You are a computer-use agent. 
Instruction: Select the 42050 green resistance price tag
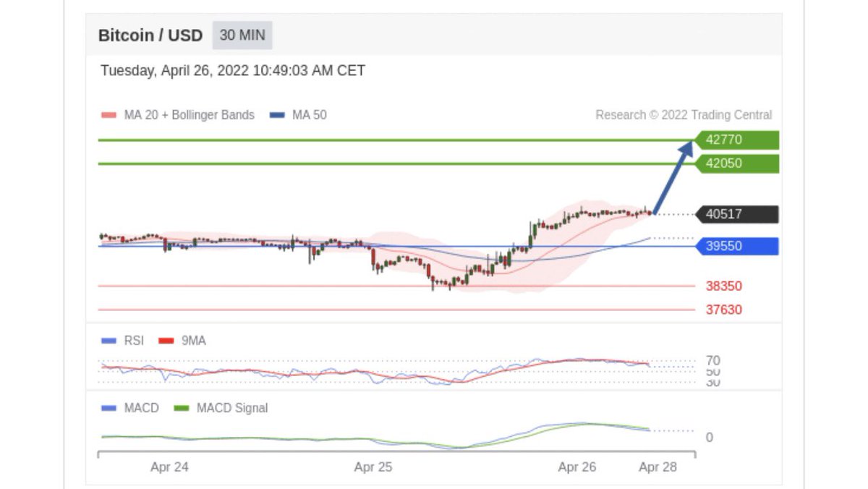[x=737, y=163]
